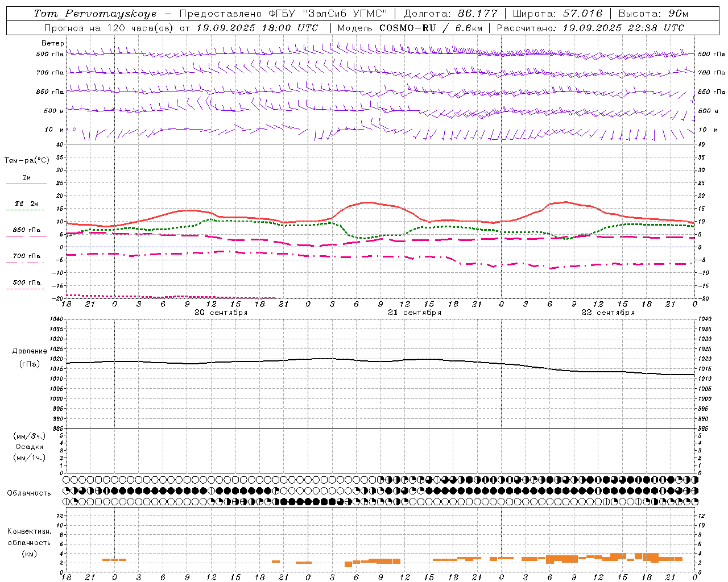Screen dimensions: 728x582
Task: Click the 'Td 2м' dew point legend entry
Action: [26, 203]
